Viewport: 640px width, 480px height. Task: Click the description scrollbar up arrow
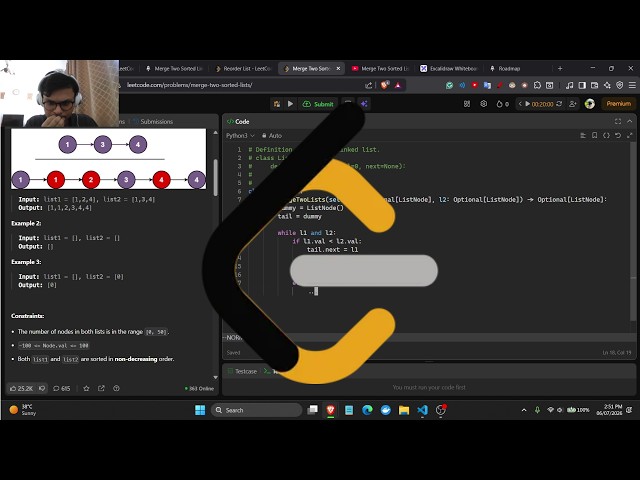tap(216, 133)
